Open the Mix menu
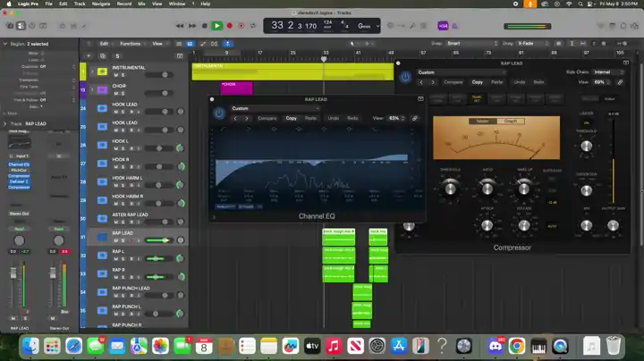The height and width of the screenshot is (361, 644). click(141, 4)
